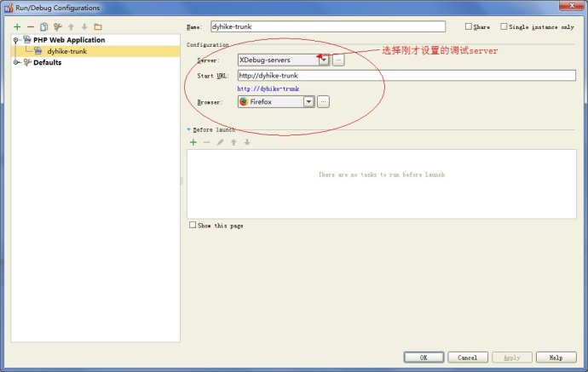The height and width of the screenshot is (372, 588).
Task: Enable Single instance only checkbox
Action: coord(504,26)
